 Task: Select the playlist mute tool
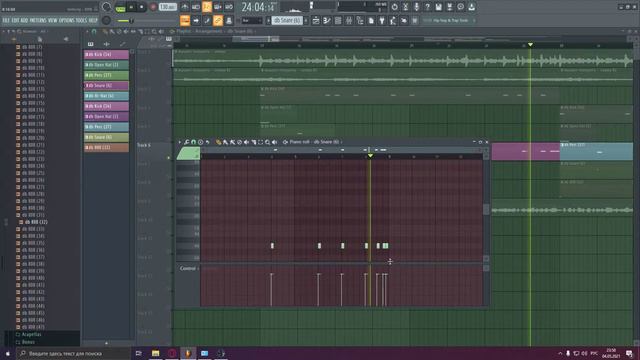coord(126,31)
